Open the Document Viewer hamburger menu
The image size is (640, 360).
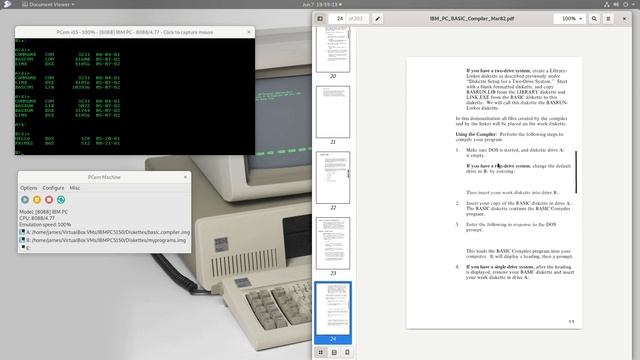[608, 19]
